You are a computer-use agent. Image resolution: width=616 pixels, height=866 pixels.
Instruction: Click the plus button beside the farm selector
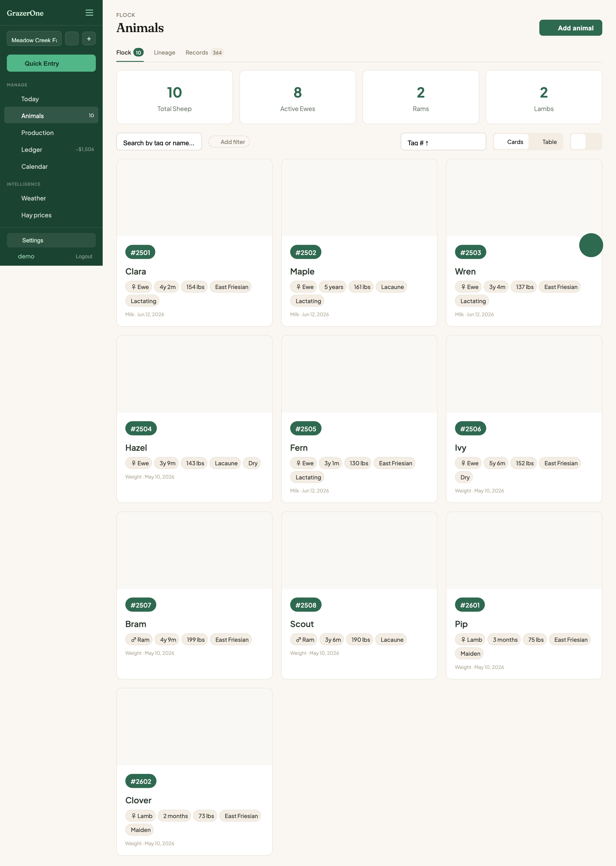pyautogui.click(x=89, y=39)
